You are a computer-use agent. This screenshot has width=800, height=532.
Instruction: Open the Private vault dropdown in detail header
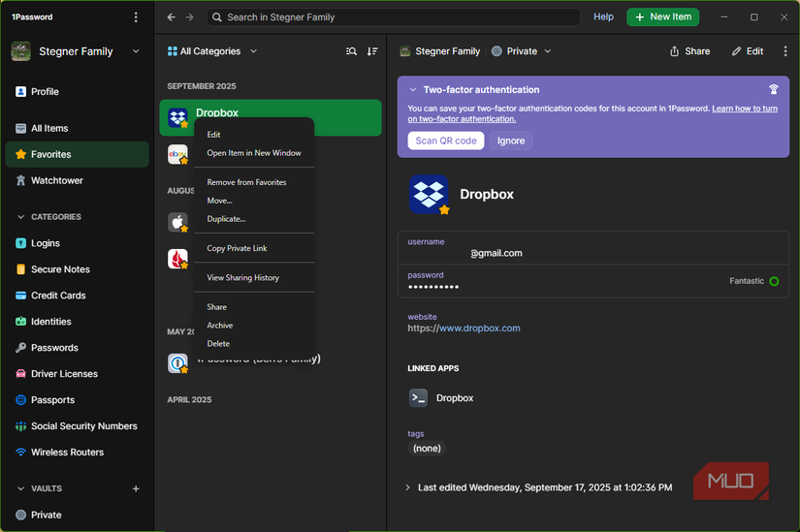(522, 51)
